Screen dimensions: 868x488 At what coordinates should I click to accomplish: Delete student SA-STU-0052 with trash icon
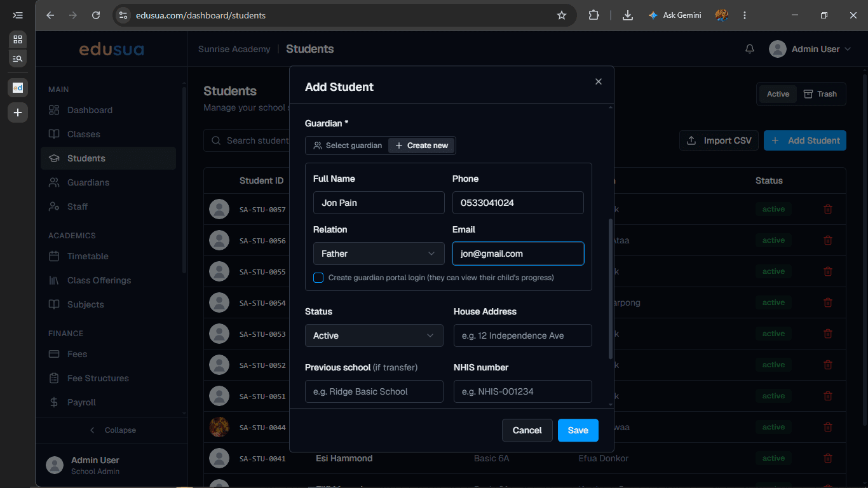pyautogui.click(x=828, y=365)
